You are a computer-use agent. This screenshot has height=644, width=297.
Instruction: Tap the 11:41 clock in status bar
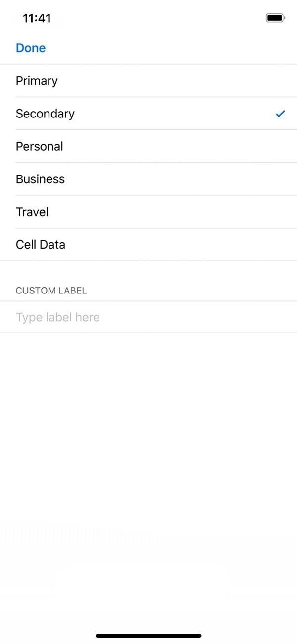37,18
